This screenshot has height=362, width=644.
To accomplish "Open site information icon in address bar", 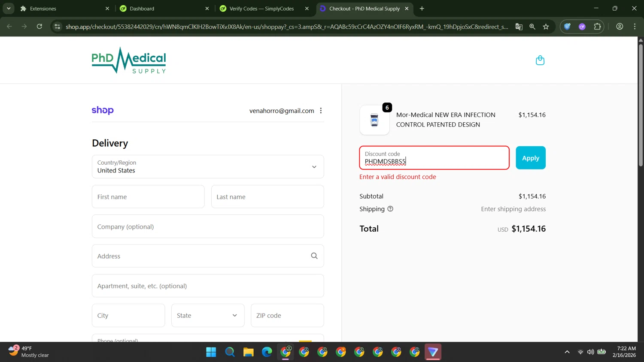I will (x=57, y=27).
